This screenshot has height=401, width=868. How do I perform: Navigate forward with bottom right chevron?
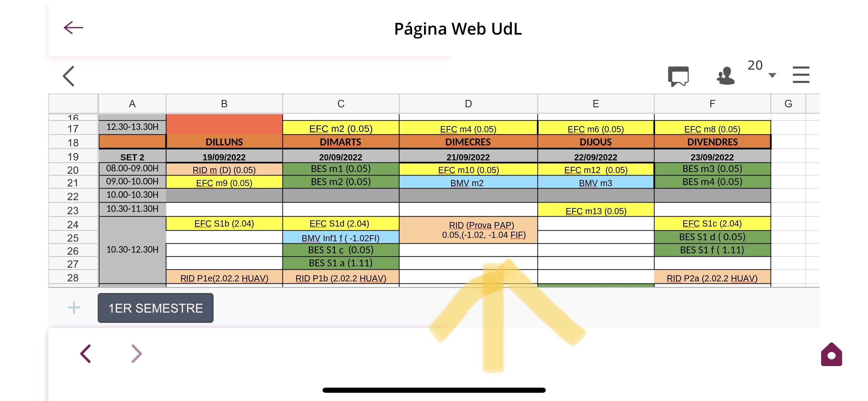136,354
